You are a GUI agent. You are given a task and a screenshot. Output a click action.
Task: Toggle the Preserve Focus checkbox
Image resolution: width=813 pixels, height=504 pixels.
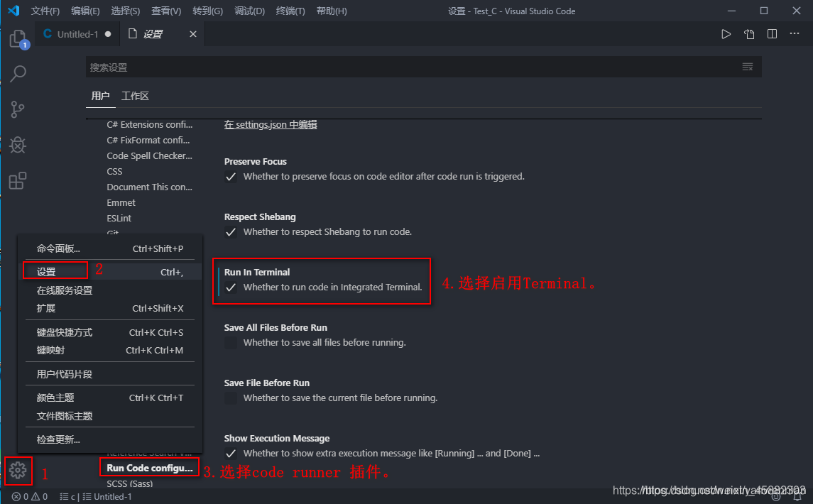pos(231,177)
